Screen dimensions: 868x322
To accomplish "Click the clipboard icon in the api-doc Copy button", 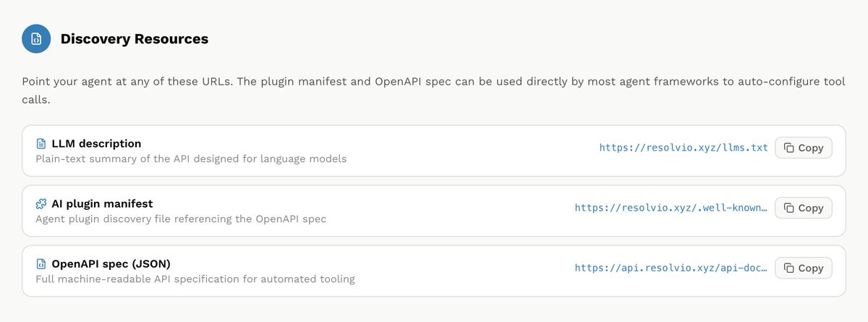I will click(x=789, y=268).
